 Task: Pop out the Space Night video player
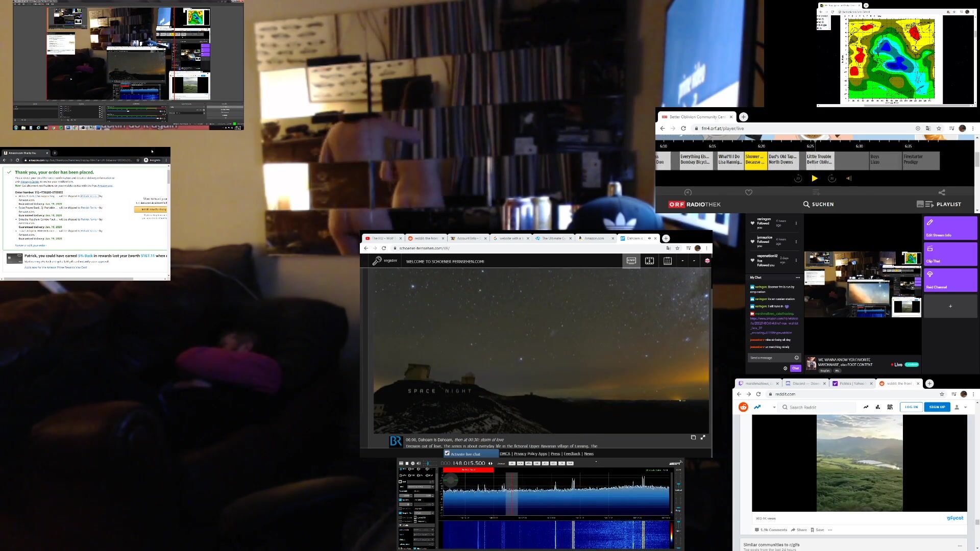693,437
